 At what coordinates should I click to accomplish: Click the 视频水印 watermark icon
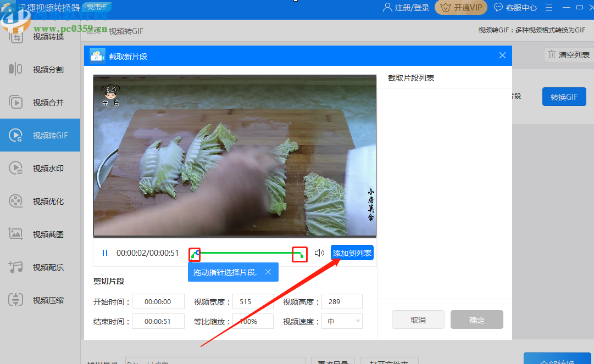pos(15,168)
